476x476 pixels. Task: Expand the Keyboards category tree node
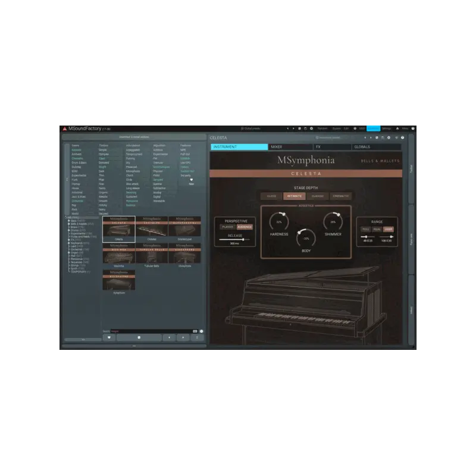tap(69, 243)
